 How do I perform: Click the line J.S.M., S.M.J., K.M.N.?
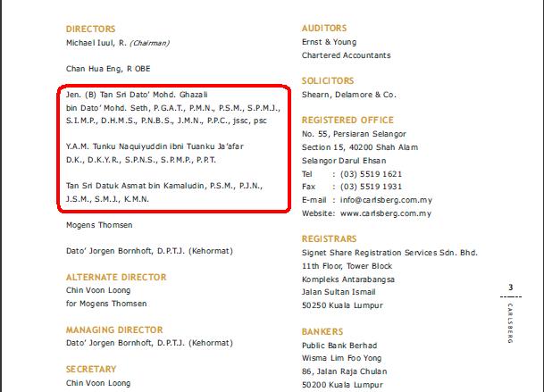pyautogui.click(x=107, y=199)
